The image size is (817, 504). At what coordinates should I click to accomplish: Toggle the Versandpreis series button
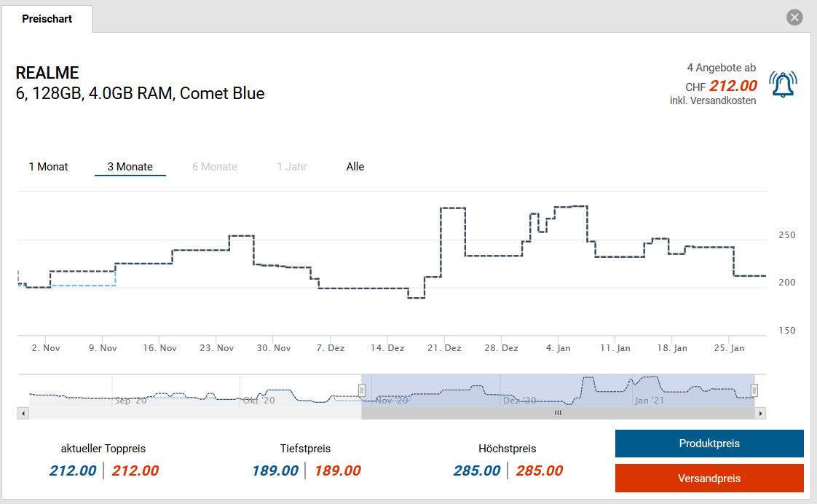709,479
